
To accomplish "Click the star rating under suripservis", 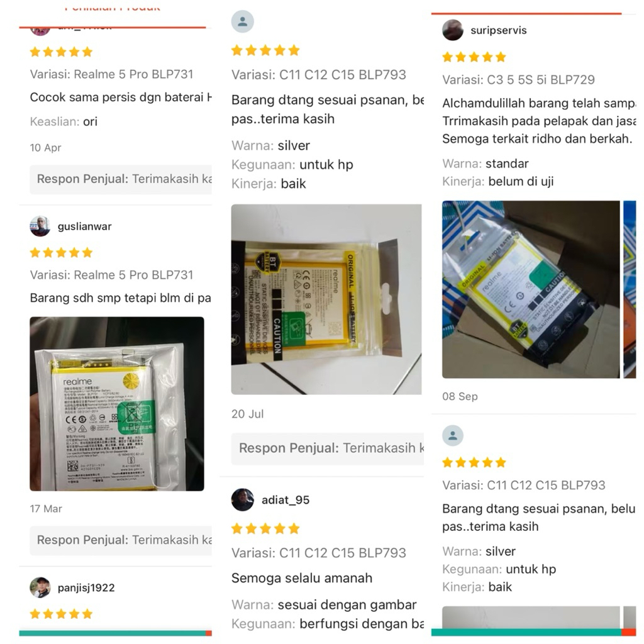I will 474,57.
